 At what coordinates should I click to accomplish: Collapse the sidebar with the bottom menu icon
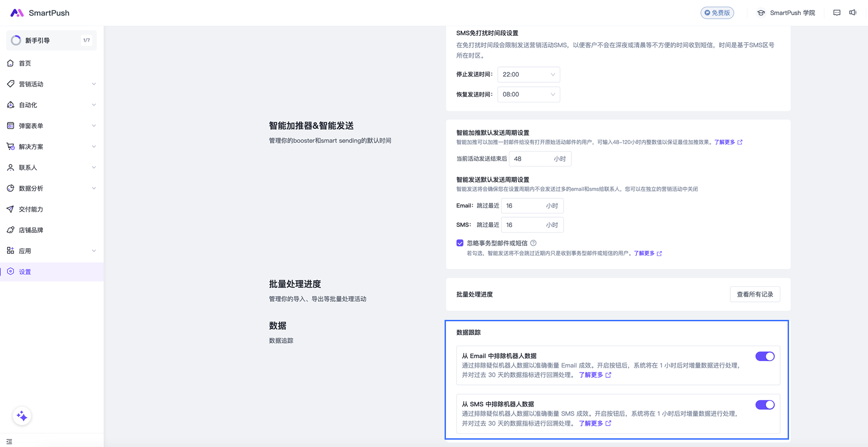click(x=9, y=441)
